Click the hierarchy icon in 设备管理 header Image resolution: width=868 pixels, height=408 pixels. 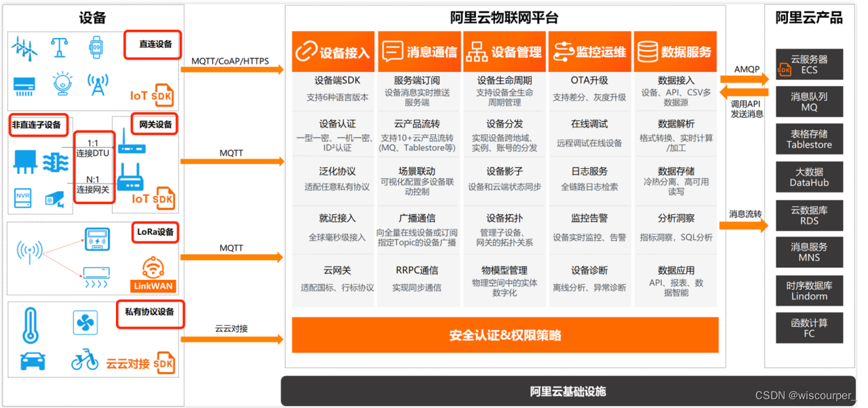477,52
